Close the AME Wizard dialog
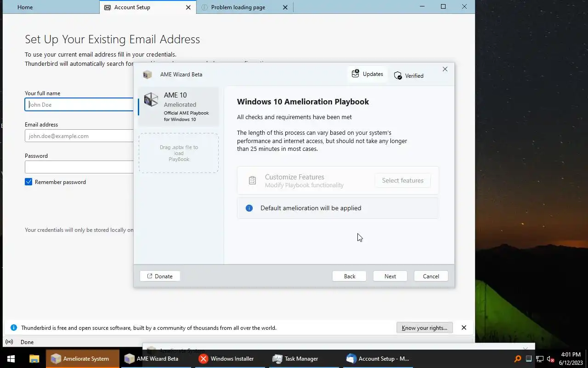Viewport: 588px width, 368px height. (445, 69)
